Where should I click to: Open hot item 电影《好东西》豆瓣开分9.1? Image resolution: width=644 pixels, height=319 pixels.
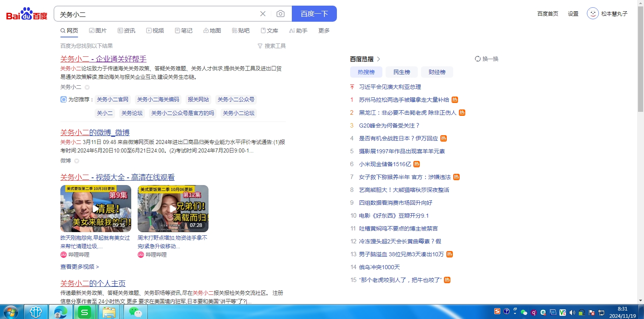click(x=394, y=216)
